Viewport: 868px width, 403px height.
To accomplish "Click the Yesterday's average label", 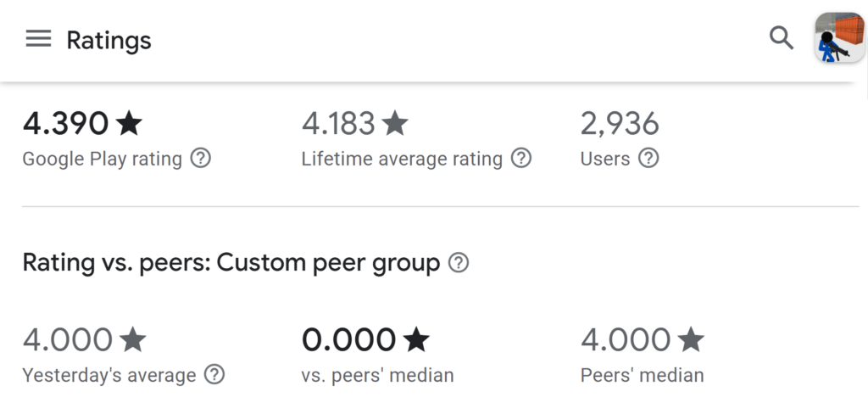I will [x=109, y=375].
